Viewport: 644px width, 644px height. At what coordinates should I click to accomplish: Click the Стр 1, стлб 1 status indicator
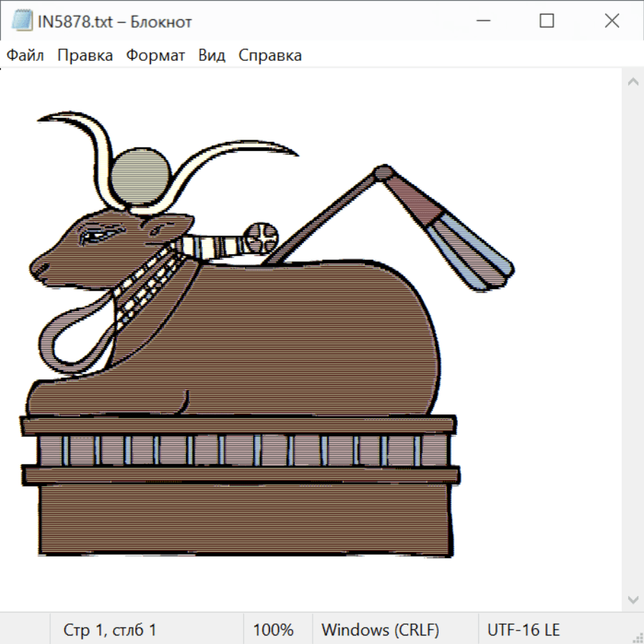pos(109,630)
